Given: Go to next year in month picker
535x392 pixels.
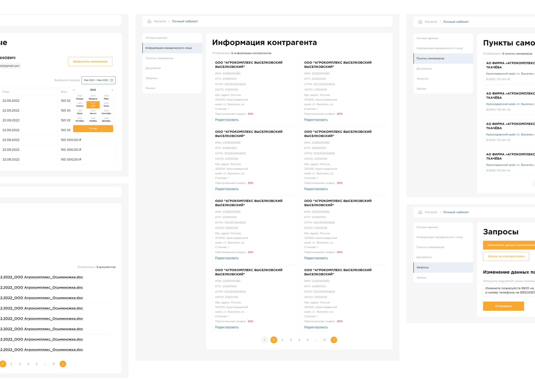Looking at the screenshot, I should click(112, 90).
